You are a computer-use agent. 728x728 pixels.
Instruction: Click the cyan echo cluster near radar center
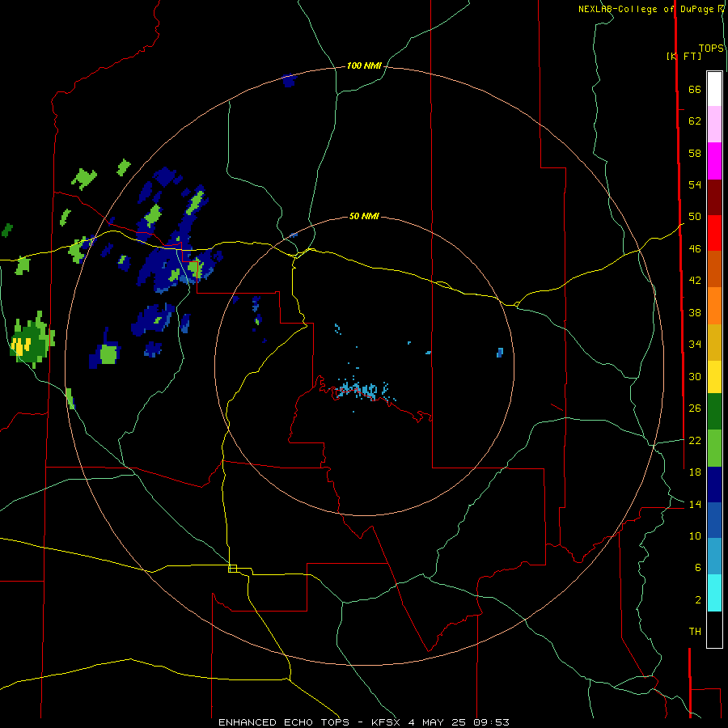361,390
